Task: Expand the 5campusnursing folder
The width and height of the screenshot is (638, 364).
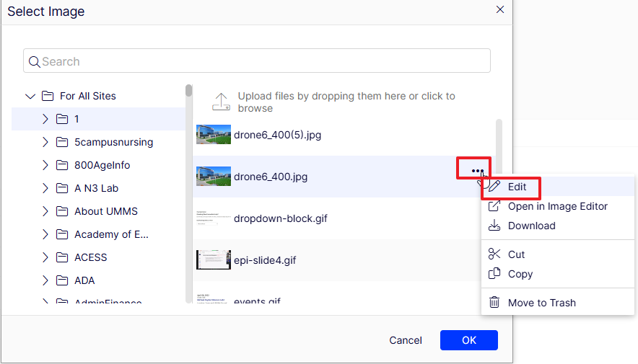Action: [x=45, y=142]
